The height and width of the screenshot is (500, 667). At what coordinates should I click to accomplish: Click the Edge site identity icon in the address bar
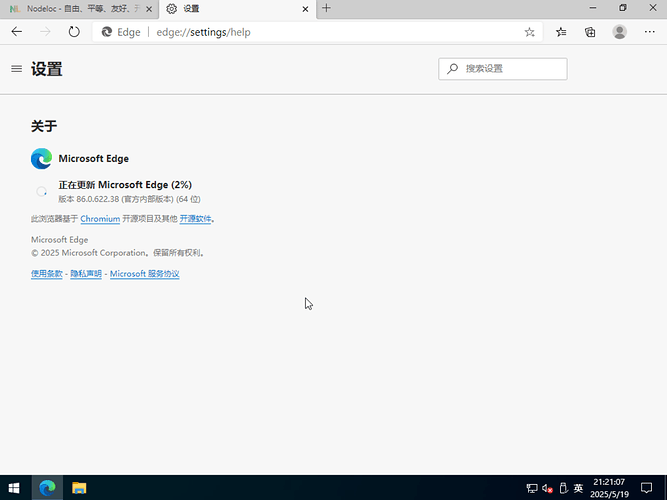tap(107, 32)
